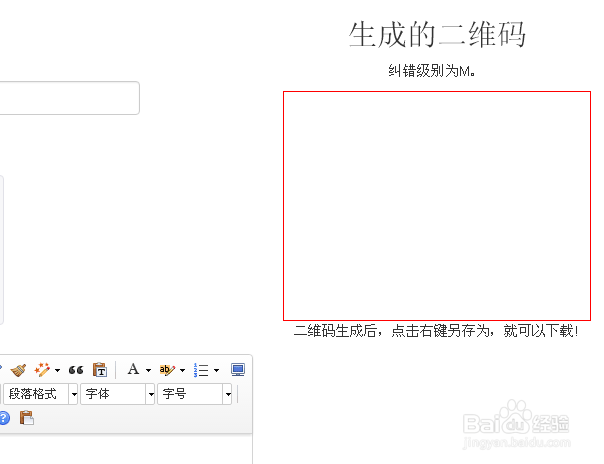Open the auto-format wand dropdown arrow

click(57, 370)
